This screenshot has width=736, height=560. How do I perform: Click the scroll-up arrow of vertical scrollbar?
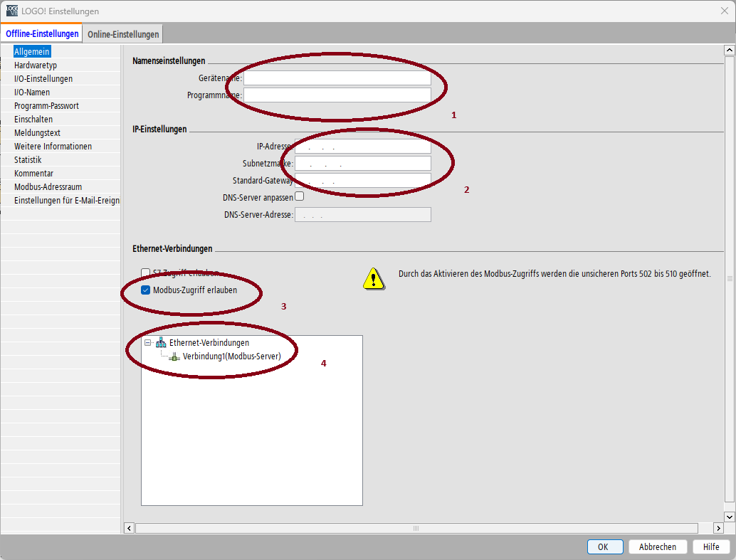(x=729, y=50)
